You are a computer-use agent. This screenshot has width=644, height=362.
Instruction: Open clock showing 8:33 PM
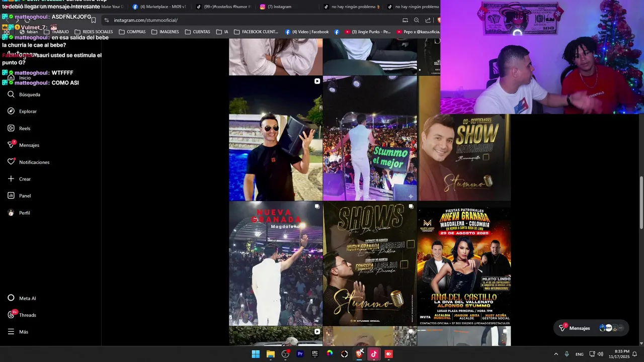(x=619, y=354)
